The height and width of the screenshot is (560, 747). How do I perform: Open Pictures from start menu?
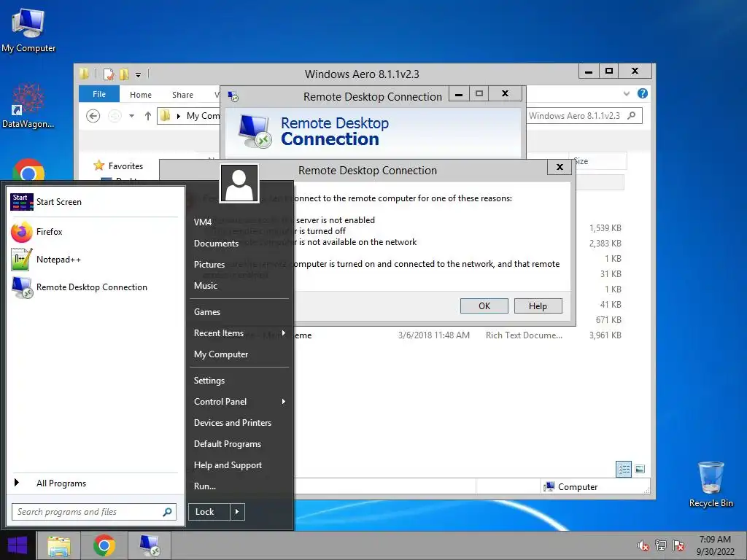[239, 264]
